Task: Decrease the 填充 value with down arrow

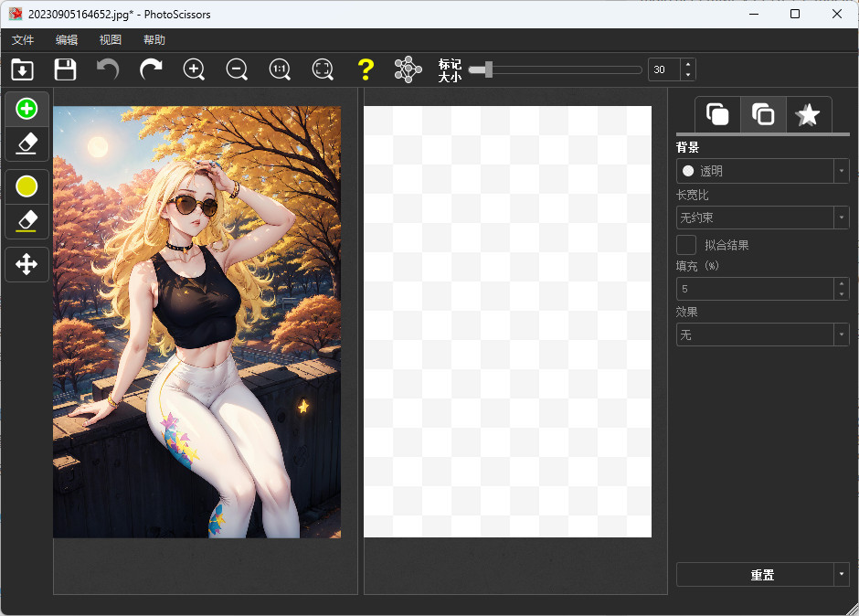Action: tap(842, 294)
